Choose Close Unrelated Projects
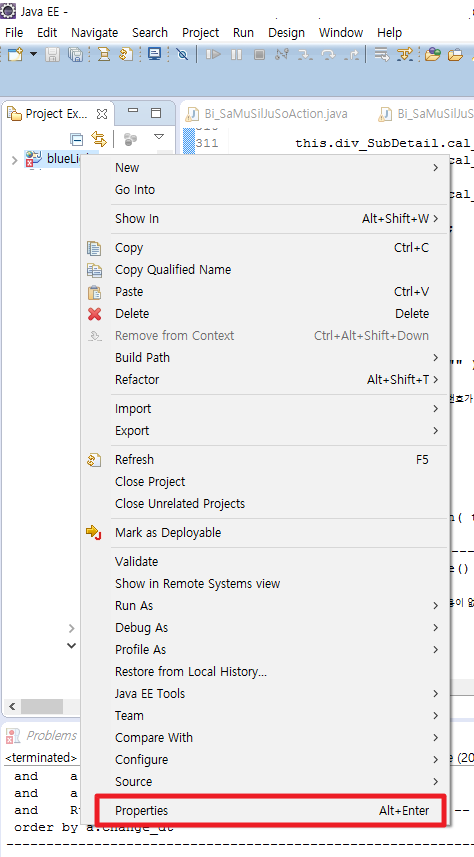Viewport: 474px width, 857px height. tap(265, 503)
